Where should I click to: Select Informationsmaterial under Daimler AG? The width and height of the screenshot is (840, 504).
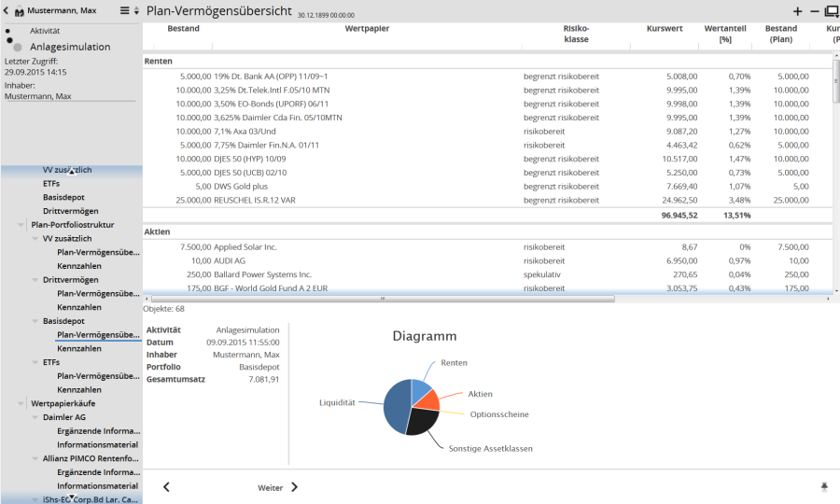point(97,444)
